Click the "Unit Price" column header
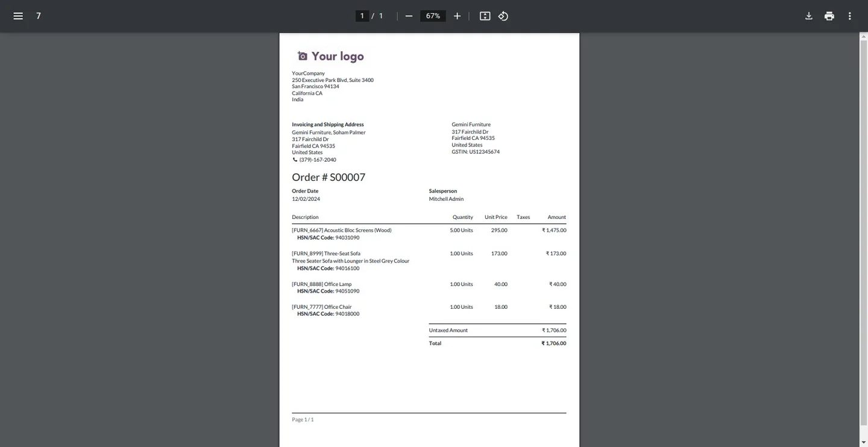 pos(496,217)
